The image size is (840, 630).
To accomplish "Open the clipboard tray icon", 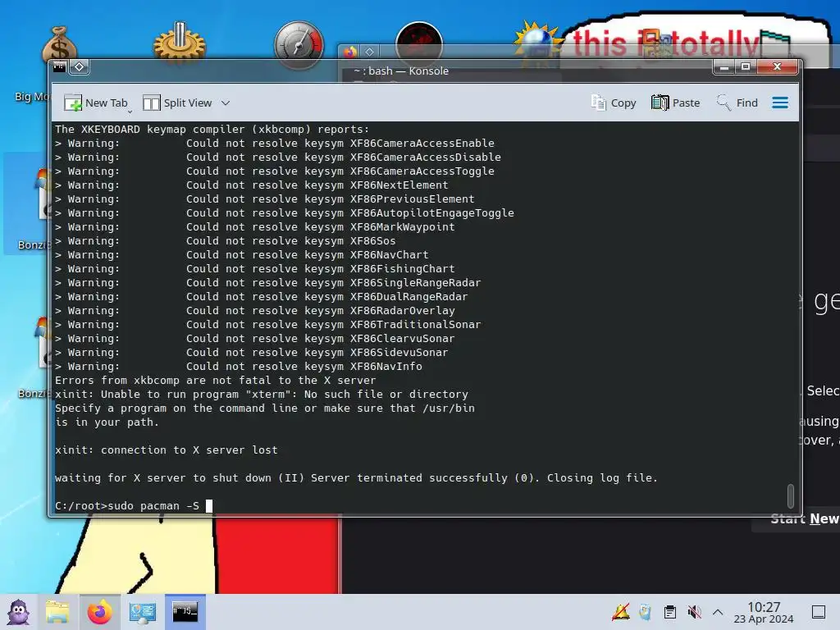I will (669, 612).
